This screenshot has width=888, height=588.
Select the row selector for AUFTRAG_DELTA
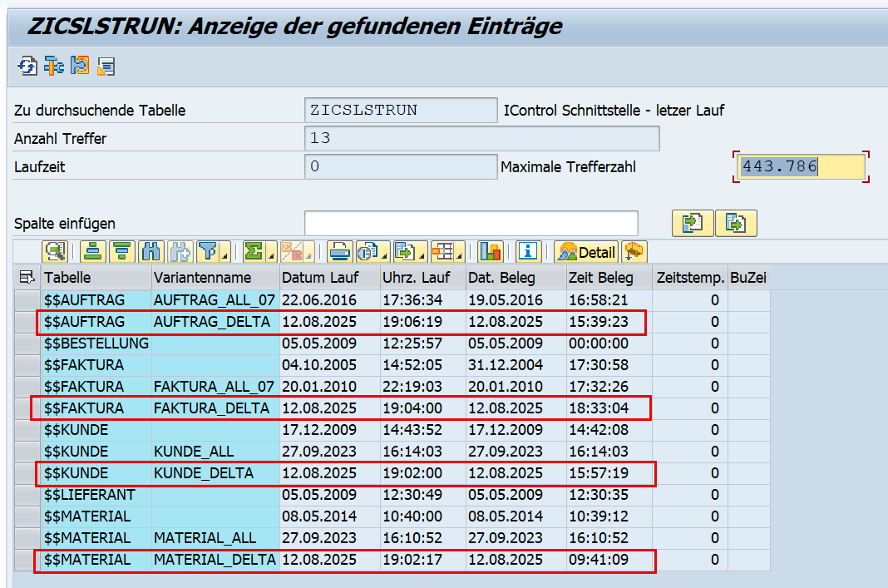click(27, 322)
